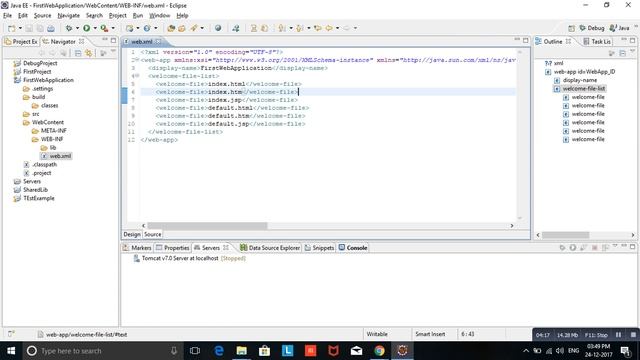640x360 pixels.
Task: Click the Outline sort toolbar icon
Action: 611,53
